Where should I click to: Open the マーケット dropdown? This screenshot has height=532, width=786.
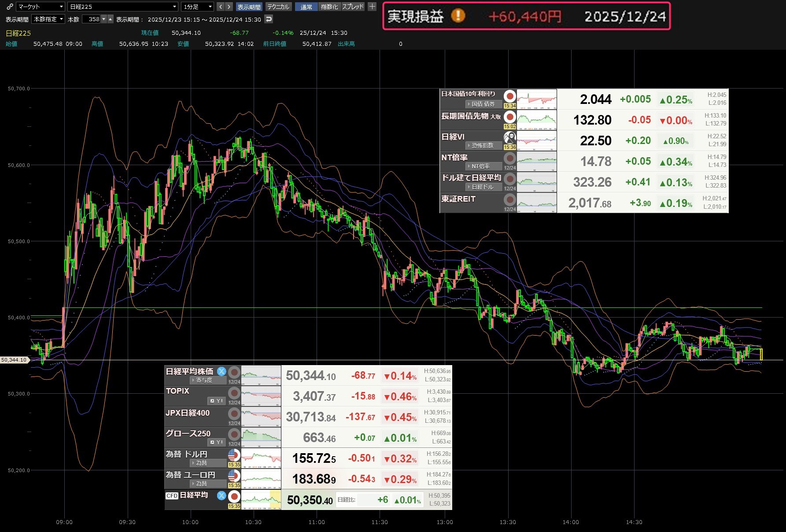point(41,7)
